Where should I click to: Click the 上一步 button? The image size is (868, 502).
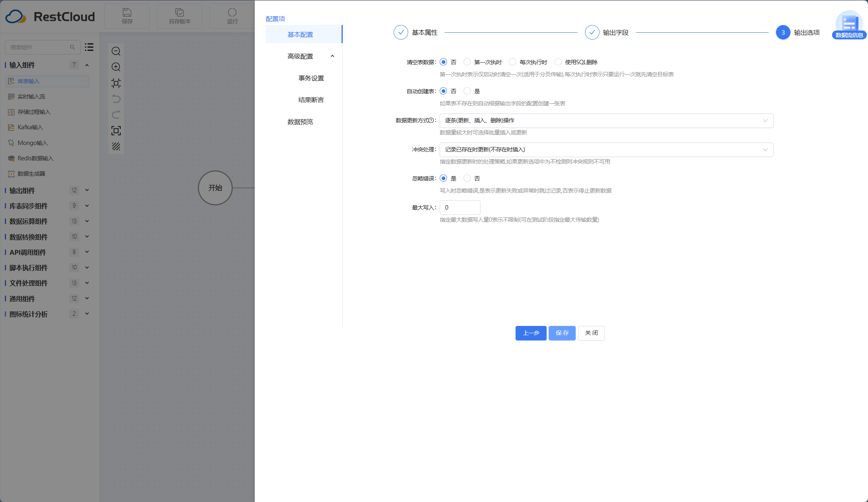(531, 333)
